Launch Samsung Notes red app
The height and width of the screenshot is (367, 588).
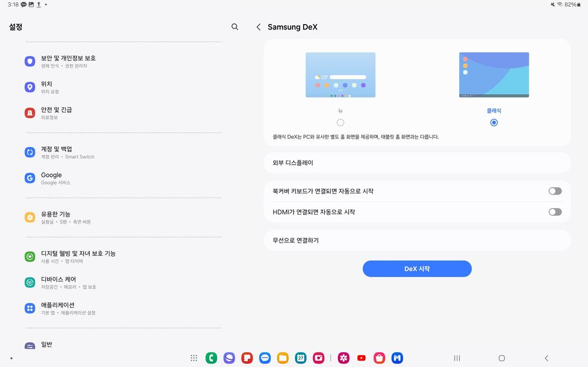click(247, 358)
